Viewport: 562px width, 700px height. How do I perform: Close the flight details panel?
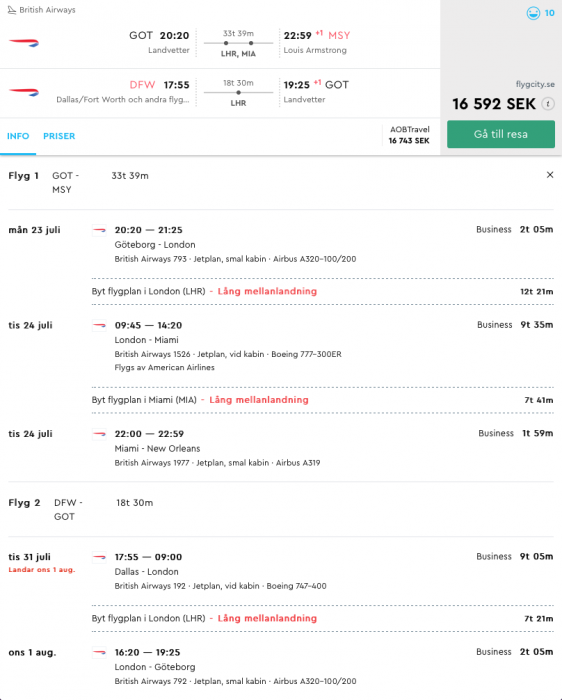coord(550,175)
